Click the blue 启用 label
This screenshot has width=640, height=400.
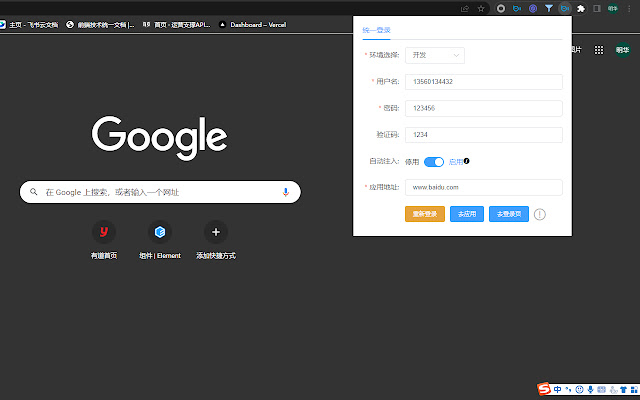[x=456, y=162]
